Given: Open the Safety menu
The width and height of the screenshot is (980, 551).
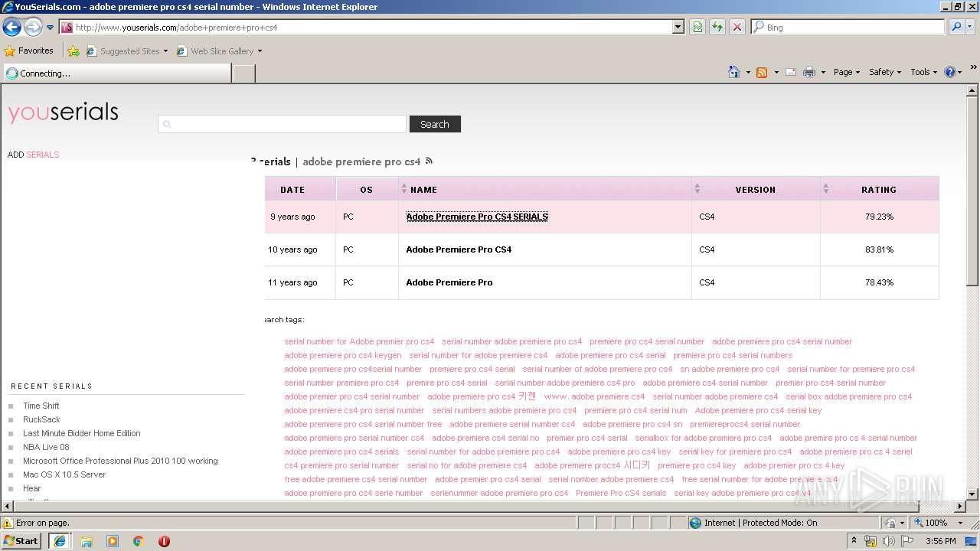Looking at the screenshot, I should pyautogui.click(x=885, y=72).
